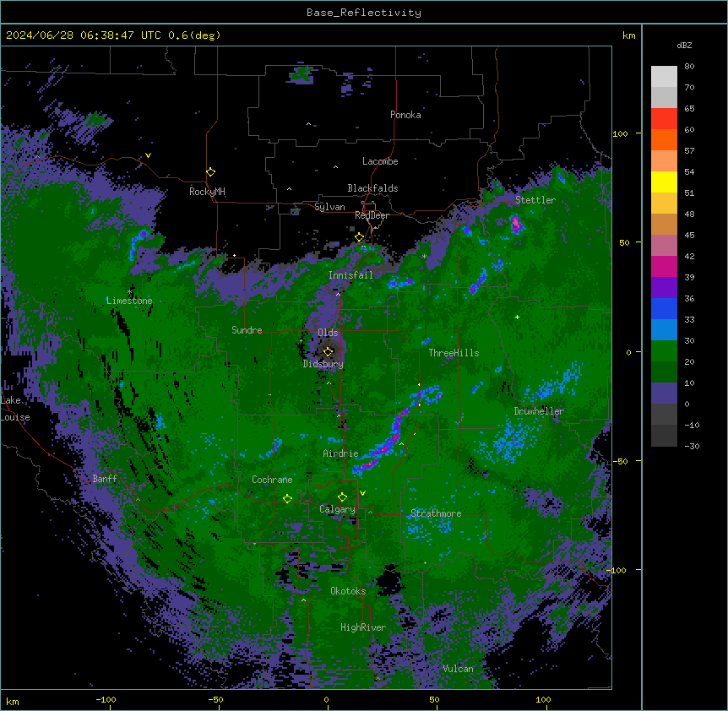Pick the white legend swatch below 80
The image size is (728, 711).
664,77
